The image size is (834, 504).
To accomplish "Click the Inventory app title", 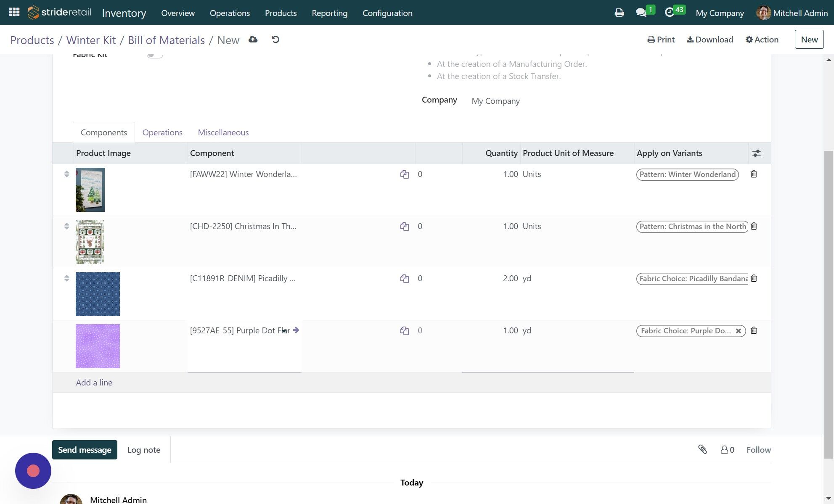I will click(124, 13).
